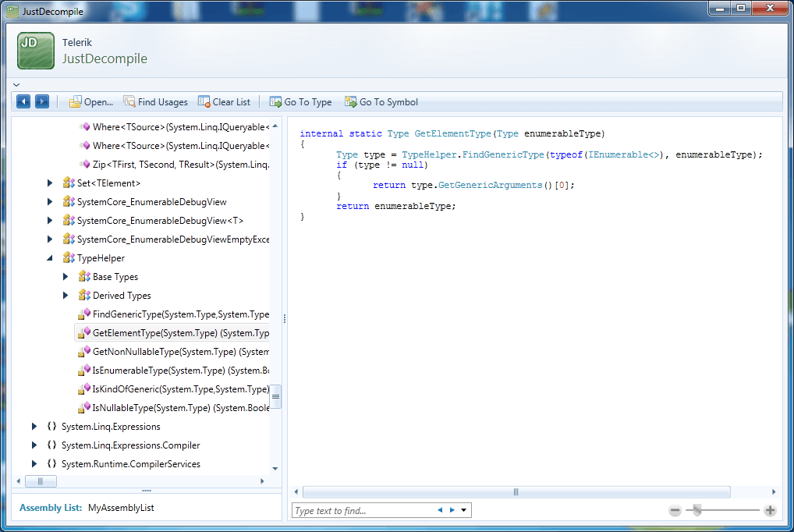Image resolution: width=794 pixels, height=532 pixels.
Task: Collapse the header with the small chevron
Action: click(16, 84)
